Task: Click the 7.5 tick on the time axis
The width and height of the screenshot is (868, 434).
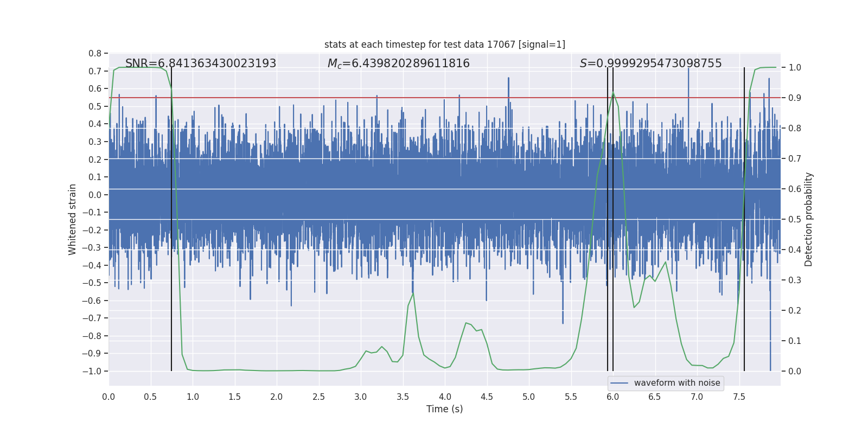Action: point(739,397)
